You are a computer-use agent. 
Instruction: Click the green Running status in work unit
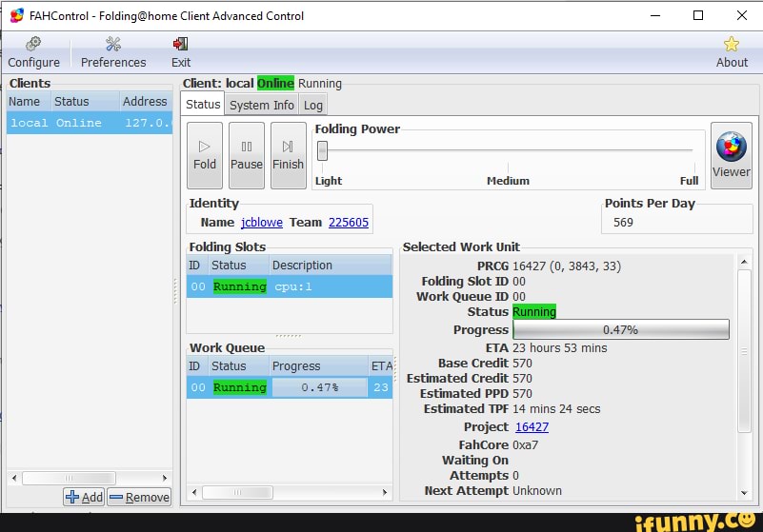(x=533, y=312)
